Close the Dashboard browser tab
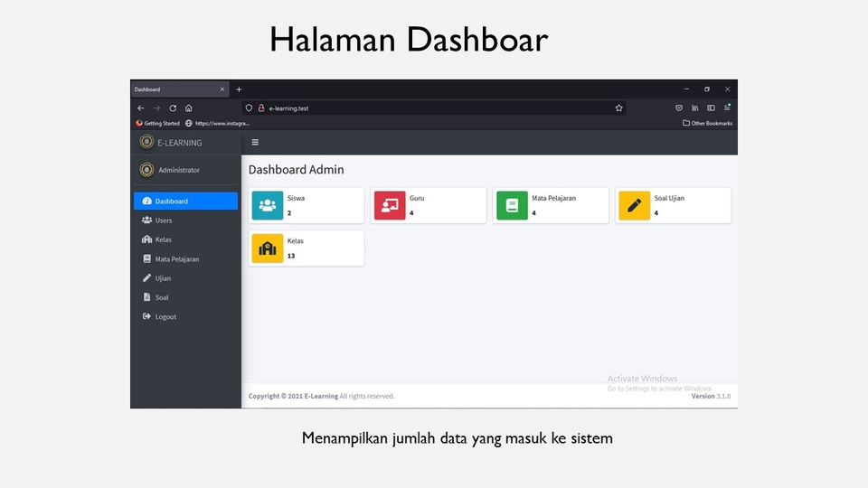This screenshot has width=868, height=488. (222, 89)
